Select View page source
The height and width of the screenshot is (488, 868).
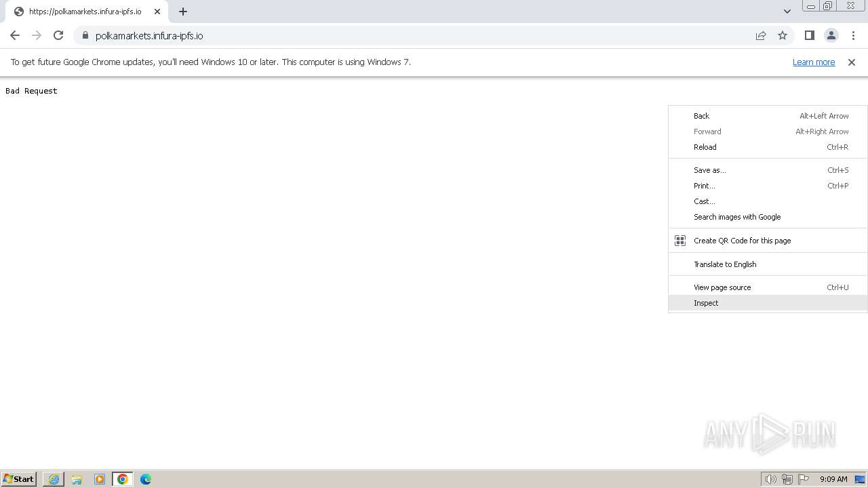point(768,287)
